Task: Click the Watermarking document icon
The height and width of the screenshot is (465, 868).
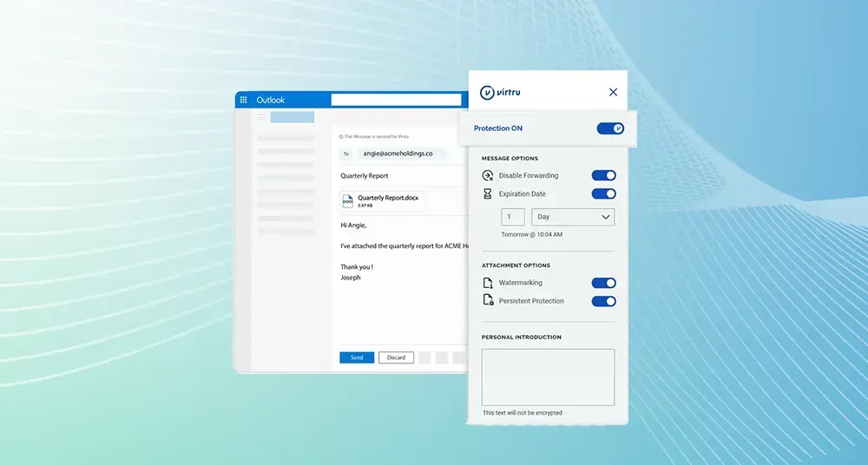Action: pos(488,283)
